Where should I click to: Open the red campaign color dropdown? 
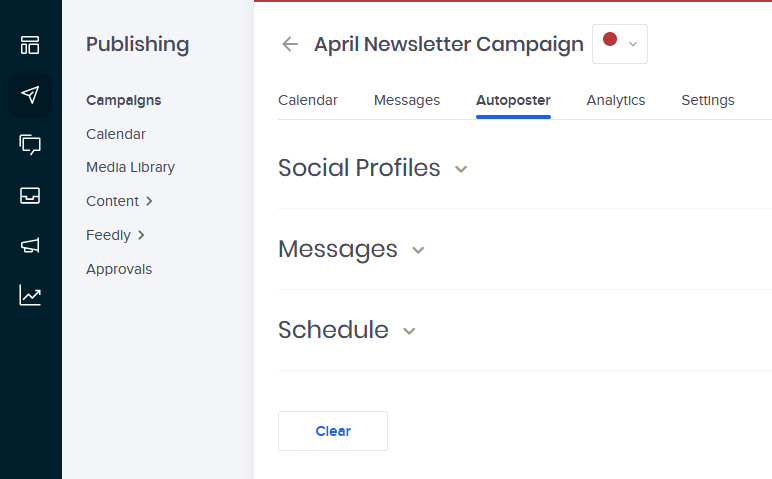click(x=619, y=44)
